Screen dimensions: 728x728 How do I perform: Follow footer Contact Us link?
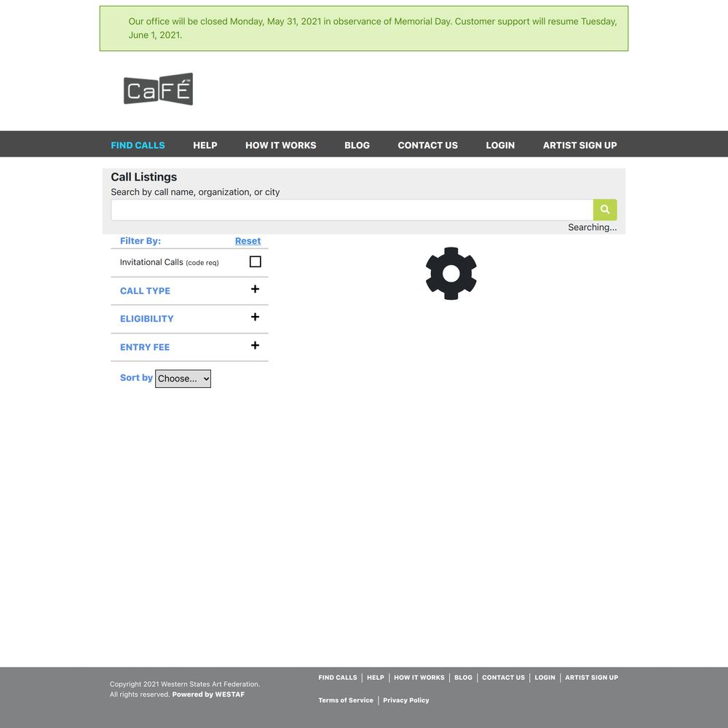(503, 677)
